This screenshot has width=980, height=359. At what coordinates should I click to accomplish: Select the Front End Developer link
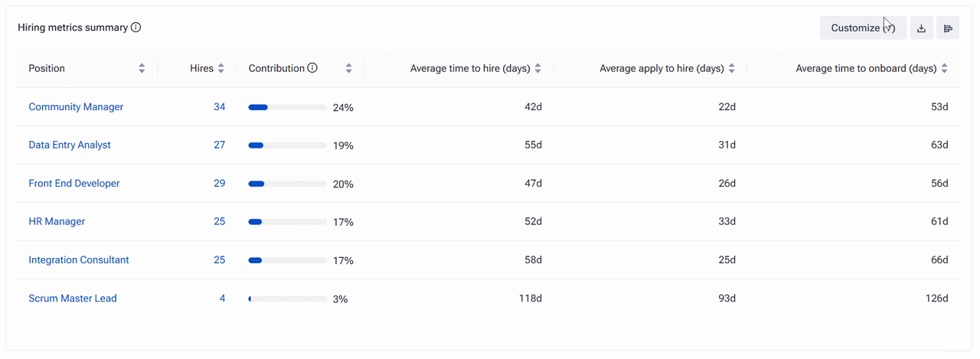74,184
